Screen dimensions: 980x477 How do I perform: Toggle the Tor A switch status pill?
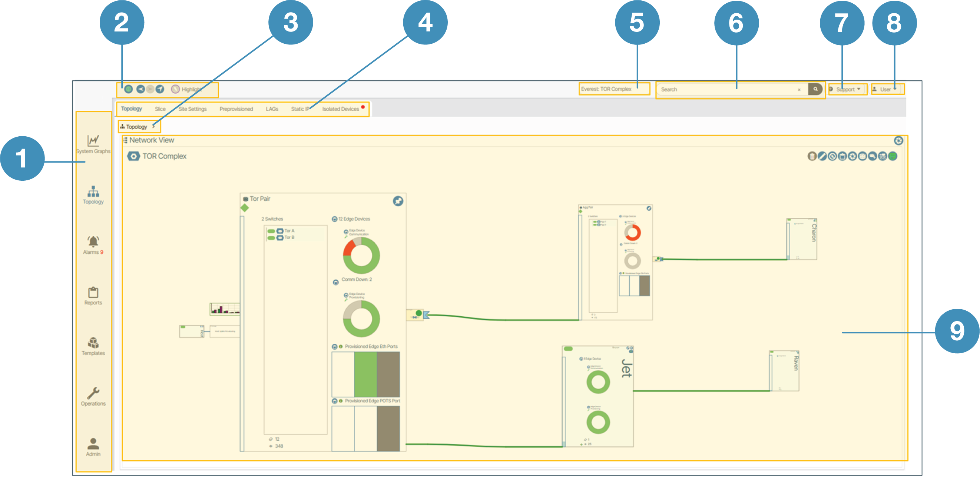271,231
